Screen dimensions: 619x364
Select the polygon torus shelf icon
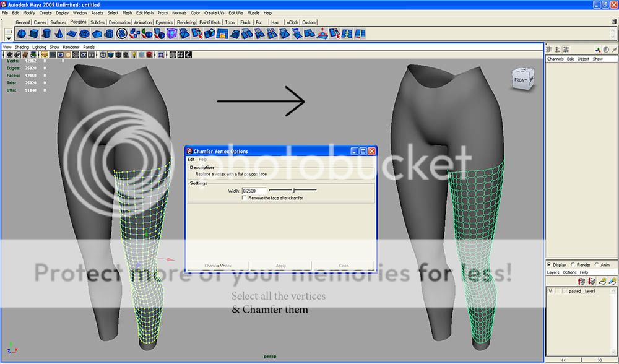coord(84,33)
